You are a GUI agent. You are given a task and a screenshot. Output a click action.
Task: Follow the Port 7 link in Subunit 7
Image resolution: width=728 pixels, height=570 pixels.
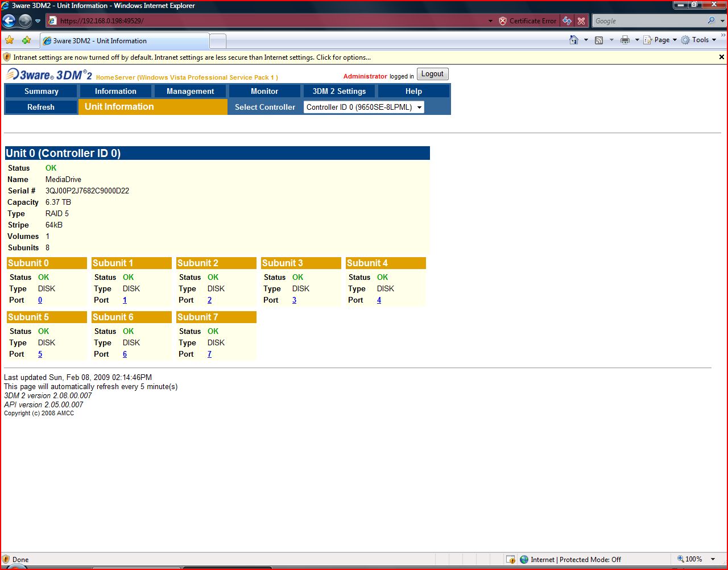pos(209,354)
